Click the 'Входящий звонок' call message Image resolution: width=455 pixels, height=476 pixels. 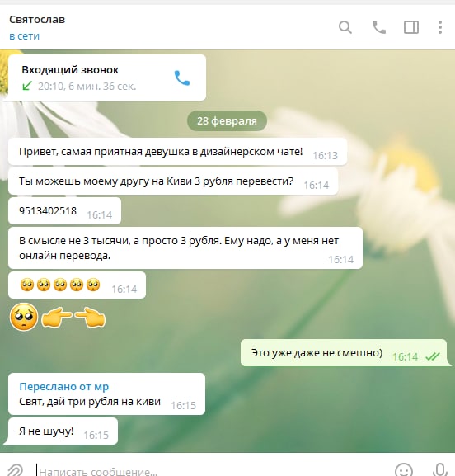pos(107,78)
